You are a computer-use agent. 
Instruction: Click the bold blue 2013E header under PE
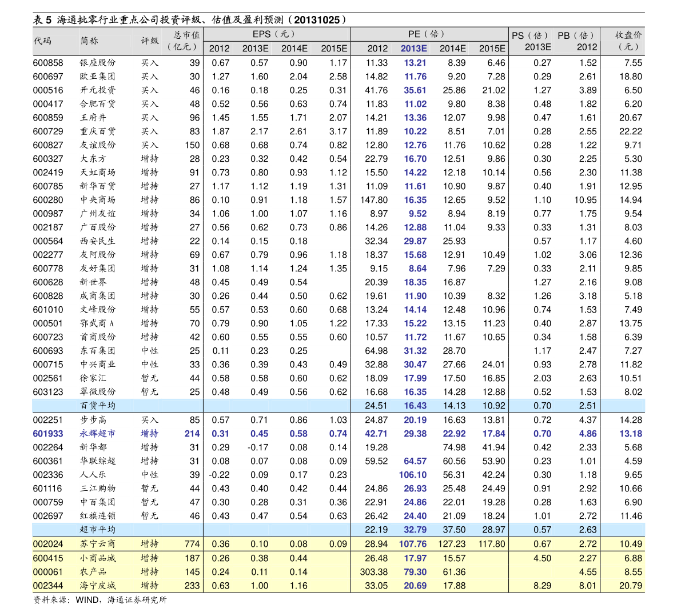pos(414,49)
